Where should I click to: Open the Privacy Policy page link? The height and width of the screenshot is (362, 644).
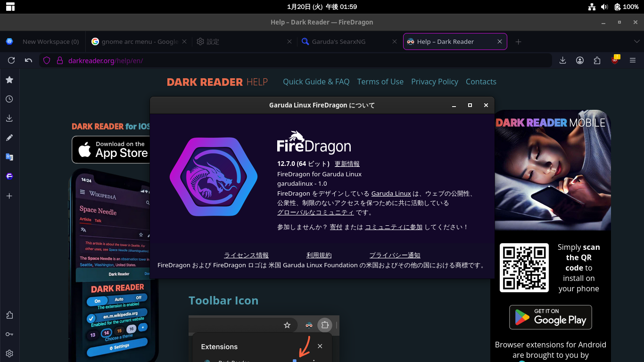click(x=435, y=82)
